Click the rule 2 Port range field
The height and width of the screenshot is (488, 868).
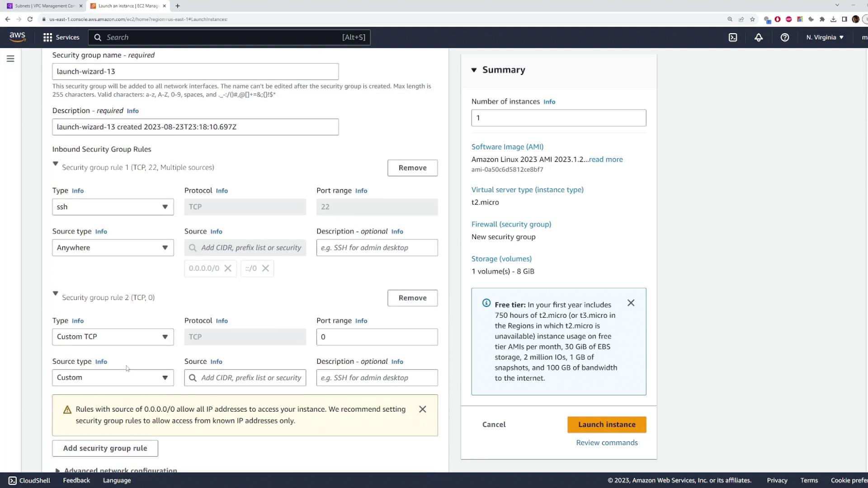[377, 337]
